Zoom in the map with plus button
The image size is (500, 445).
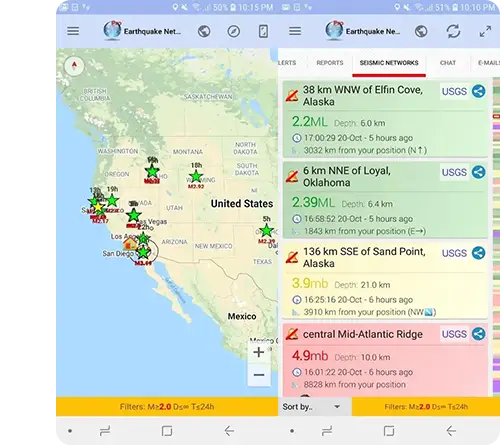pyautogui.click(x=259, y=352)
